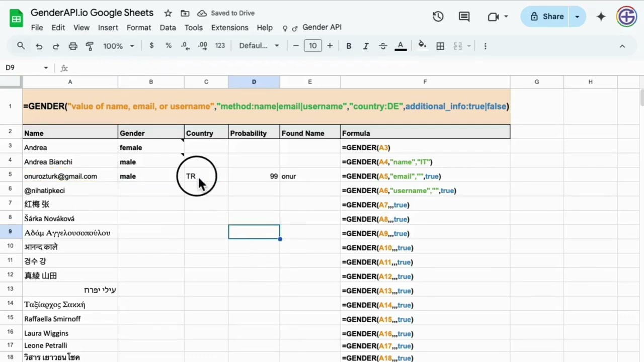
Task: Open the Extensions menu
Action: (x=230, y=28)
